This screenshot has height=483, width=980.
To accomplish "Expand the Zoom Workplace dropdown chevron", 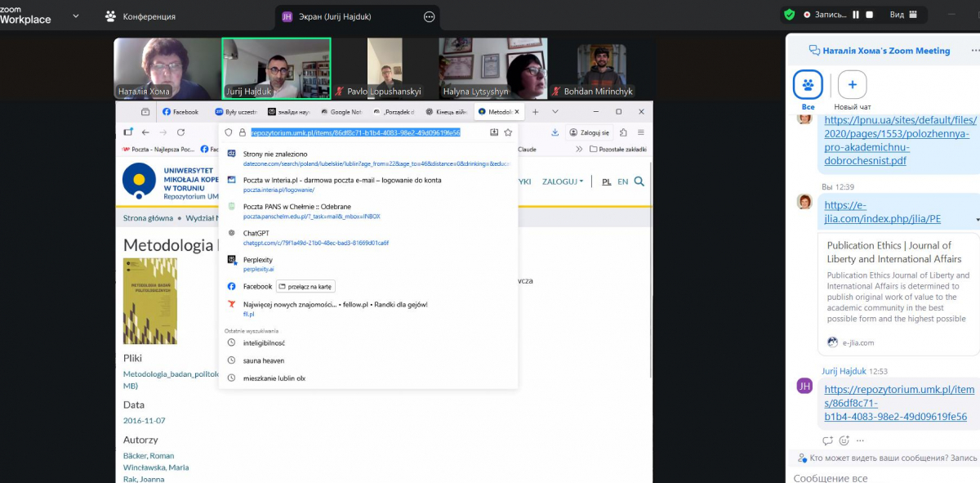I will (76, 16).
